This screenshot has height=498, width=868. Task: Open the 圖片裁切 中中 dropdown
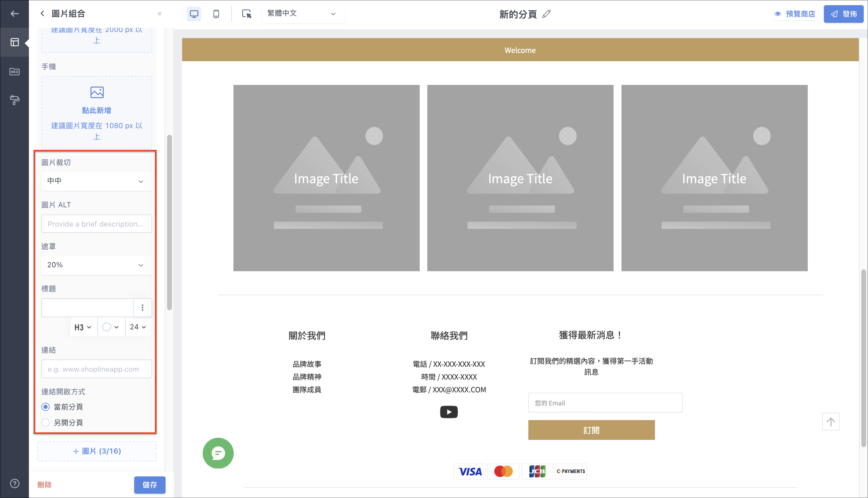coord(97,181)
